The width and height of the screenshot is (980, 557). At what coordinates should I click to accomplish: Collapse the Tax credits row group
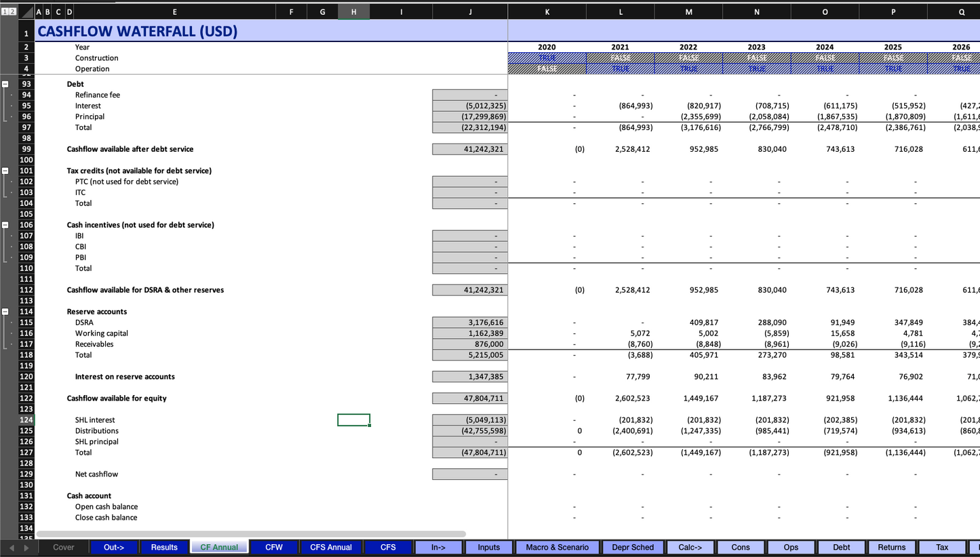(5, 171)
